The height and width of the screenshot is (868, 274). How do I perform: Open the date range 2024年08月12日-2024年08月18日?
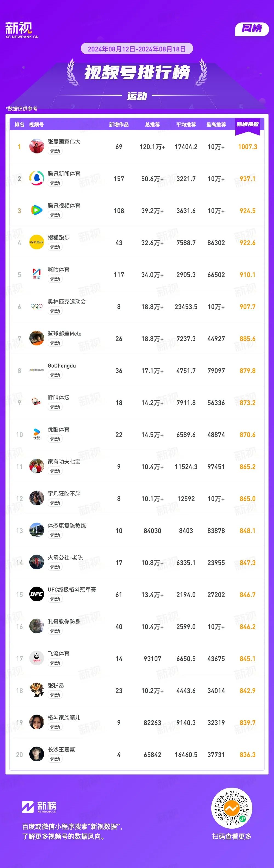pos(137,49)
